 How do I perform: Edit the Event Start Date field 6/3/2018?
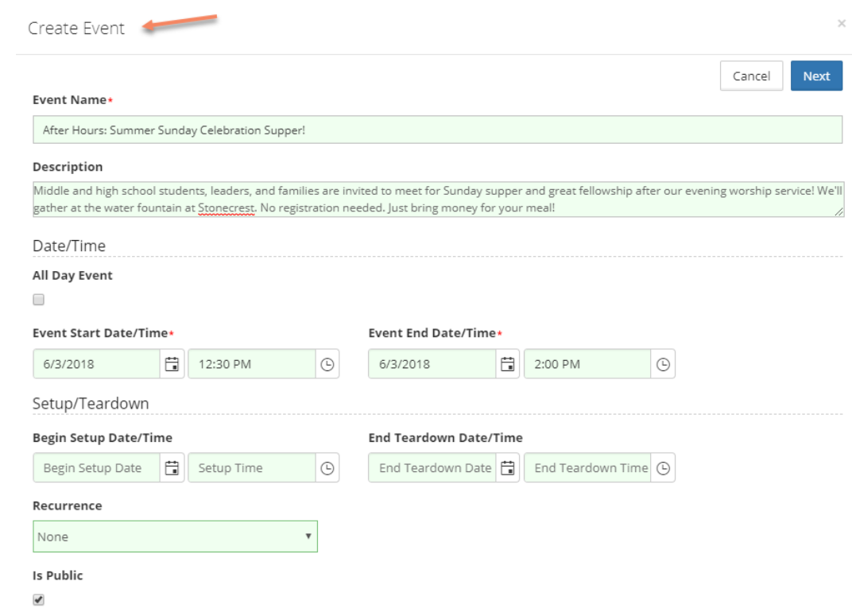pos(97,364)
